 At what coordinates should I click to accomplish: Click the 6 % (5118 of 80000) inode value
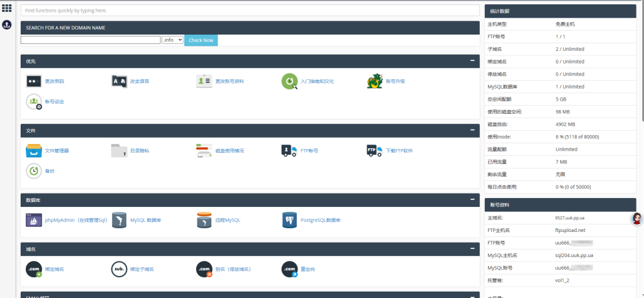click(577, 136)
